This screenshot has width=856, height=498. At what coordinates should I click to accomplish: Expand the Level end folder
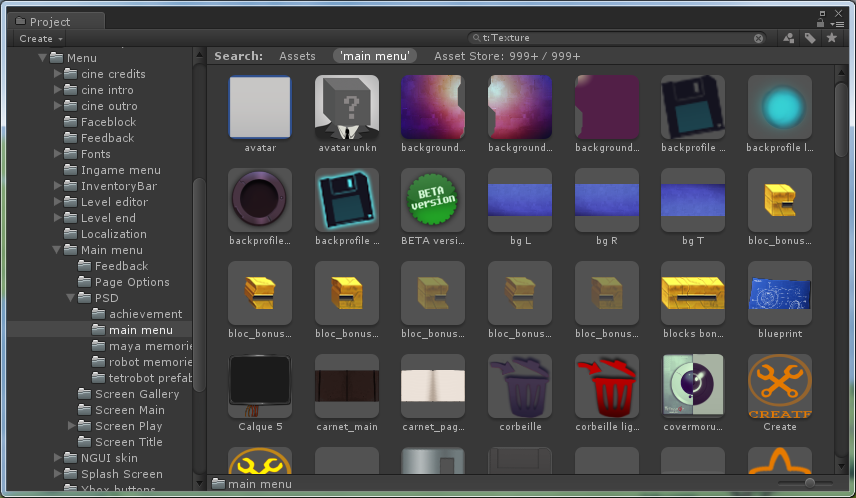[57, 217]
